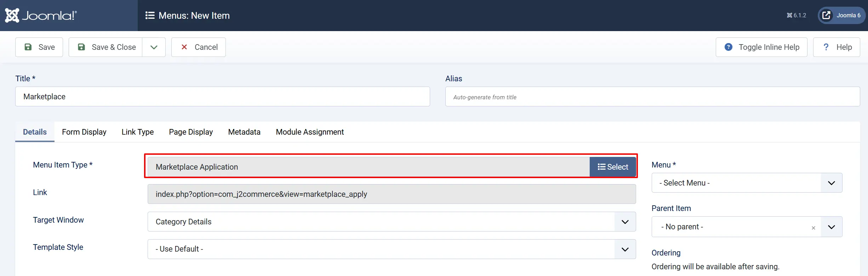Open the Target Window dropdown
The image size is (868, 276).
(x=392, y=222)
